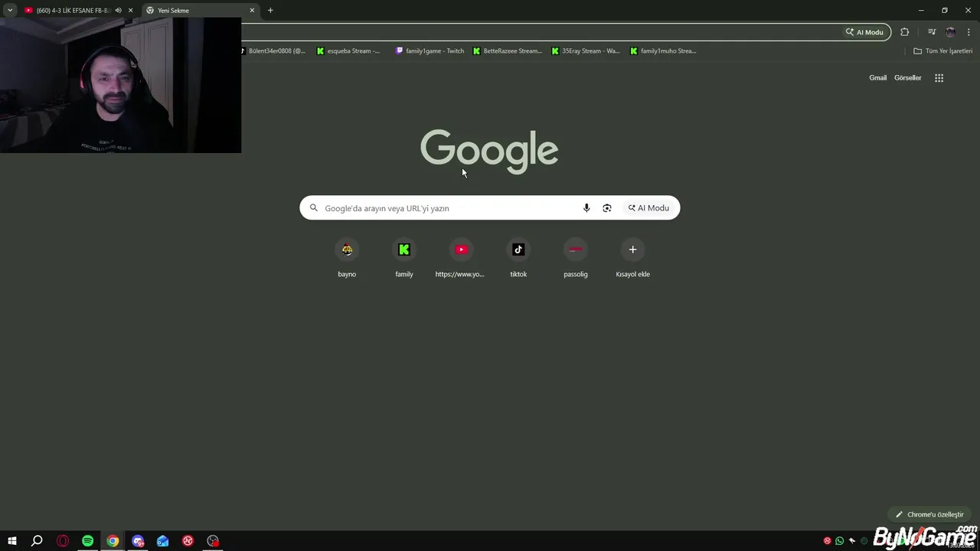
Task: Open the tiktok shortcut tile
Action: (518, 258)
